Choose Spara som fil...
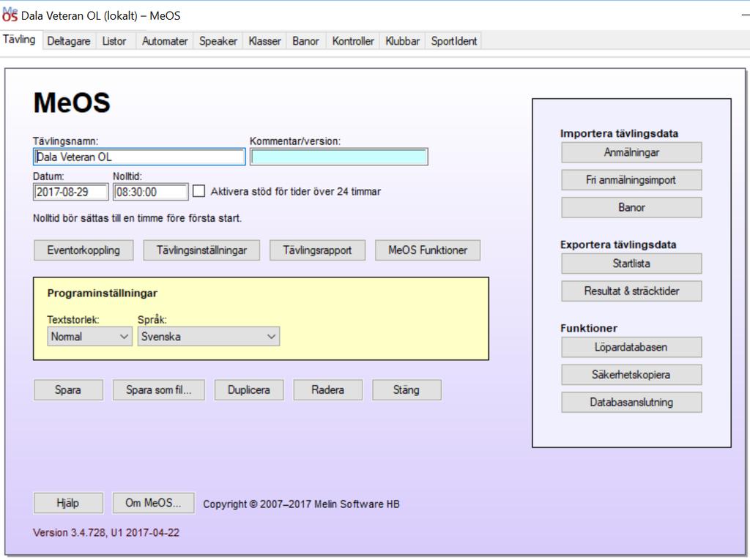This screenshot has height=560, width=750. coord(159,389)
